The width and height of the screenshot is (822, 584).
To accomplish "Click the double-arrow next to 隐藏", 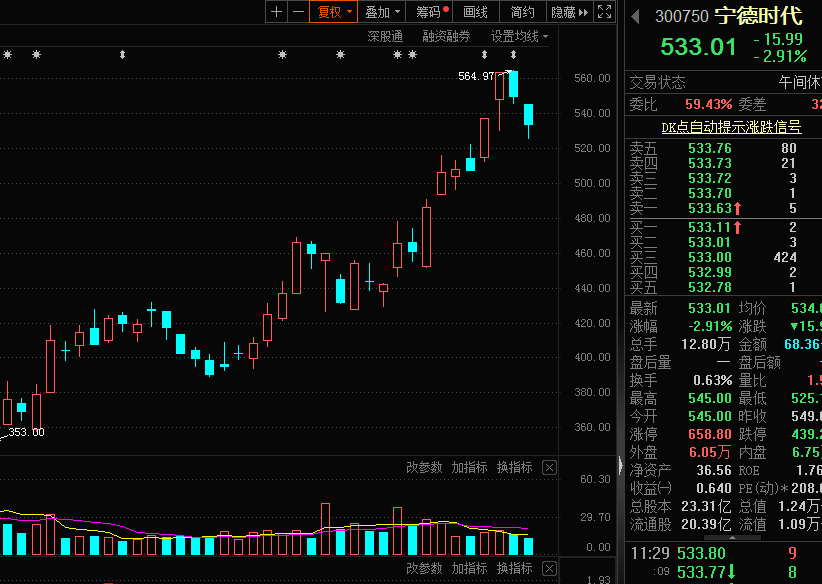I will point(584,12).
